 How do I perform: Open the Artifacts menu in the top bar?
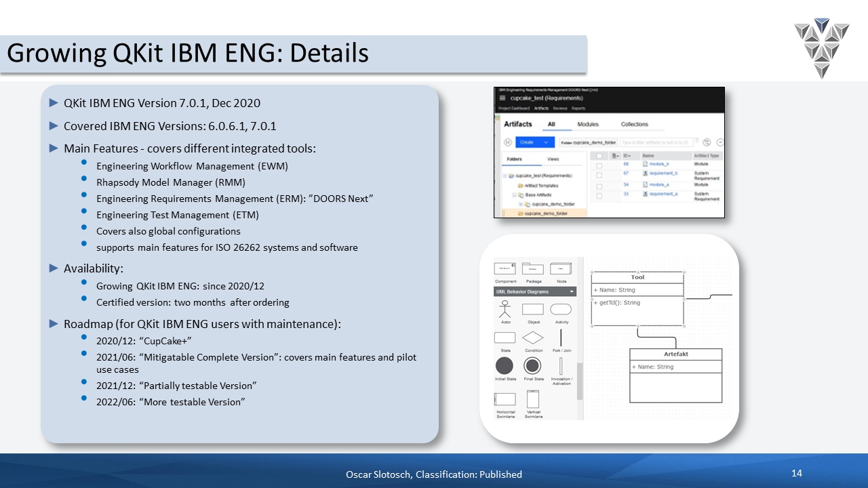pos(541,108)
